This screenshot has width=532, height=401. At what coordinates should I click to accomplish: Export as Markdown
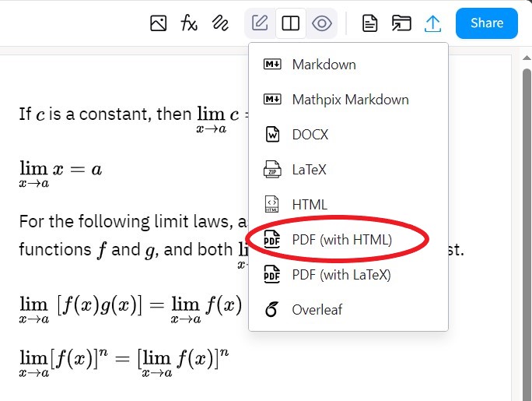[x=324, y=65]
